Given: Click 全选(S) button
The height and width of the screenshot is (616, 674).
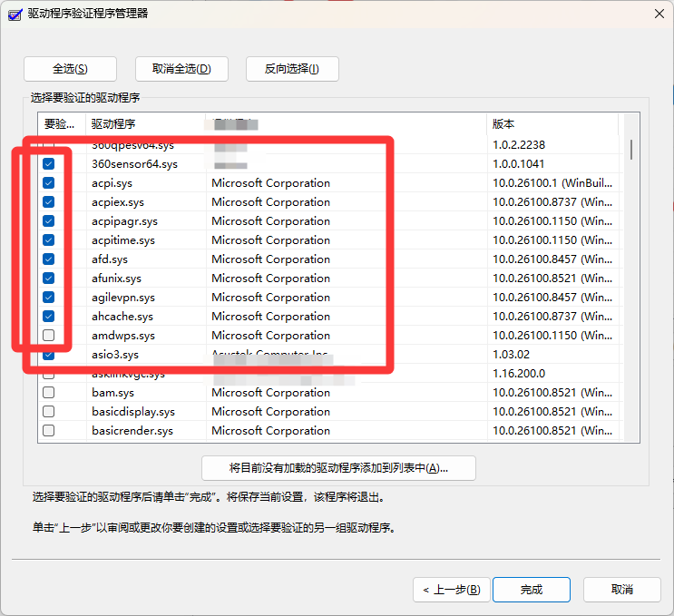Looking at the screenshot, I should tap(70, 69).
